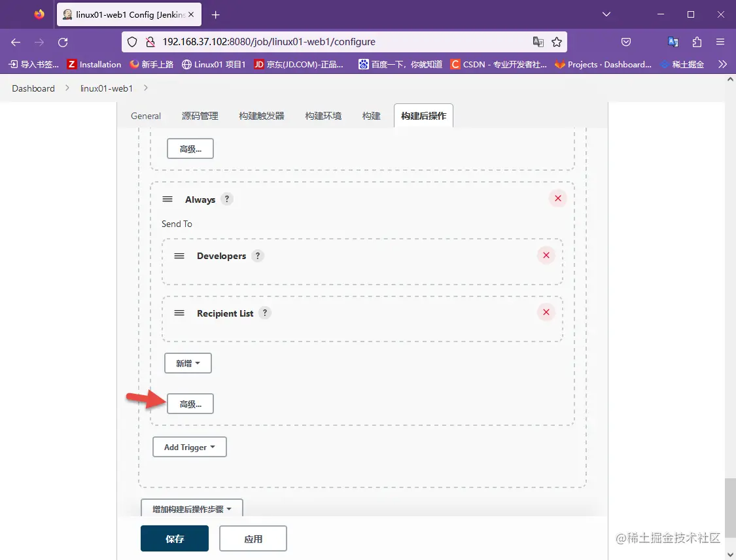
Task: Open the Firefox View icon
Action: pyautogui.click(x=39, y=14)
